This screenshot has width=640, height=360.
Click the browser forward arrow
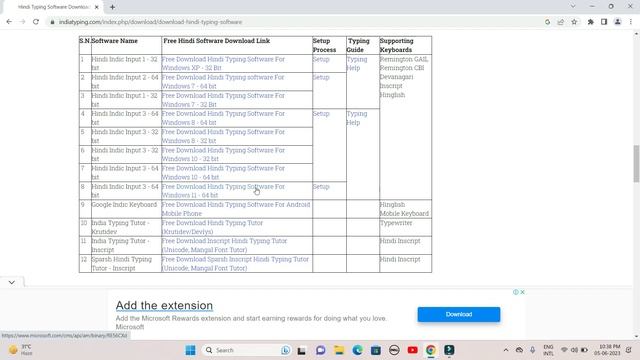22,22
